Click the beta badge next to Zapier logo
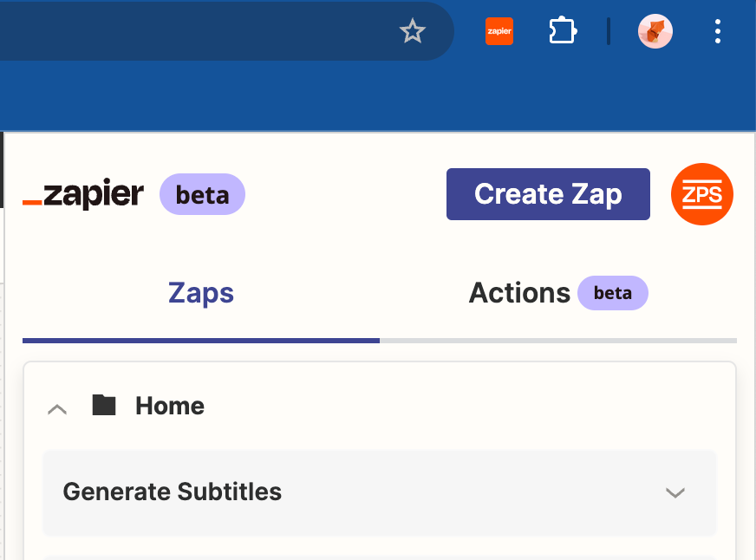Screen dimensions: 756x560 point(203,194)
